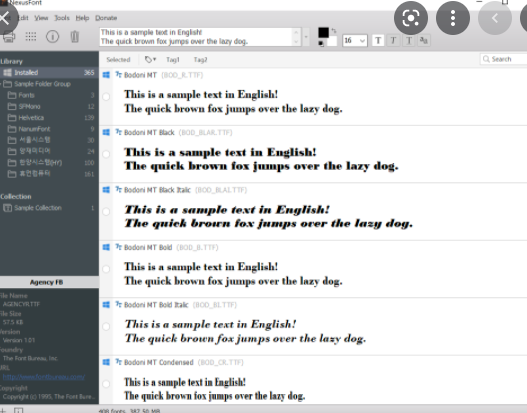The height and width of the screenshot is (413, 527).
Task: Open the fontbureau.com URL link
Action: pyautogui.click(x=44, y=377)
